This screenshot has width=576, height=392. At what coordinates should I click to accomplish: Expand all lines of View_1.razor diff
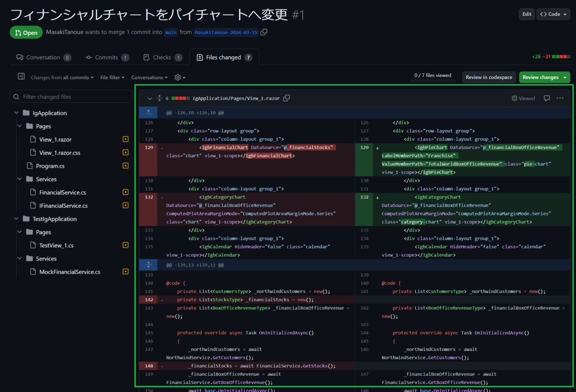pyautogui.click(x=159, y=98)
